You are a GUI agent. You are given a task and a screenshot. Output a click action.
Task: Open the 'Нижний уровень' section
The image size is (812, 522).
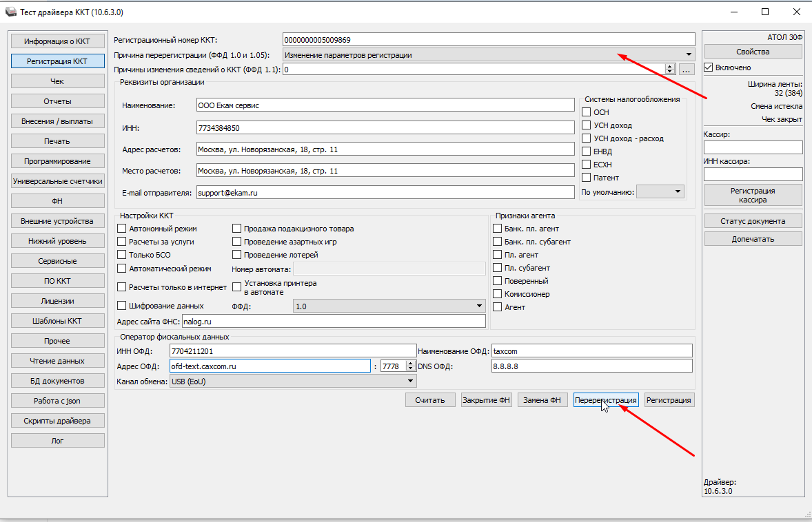coord(57,241)
